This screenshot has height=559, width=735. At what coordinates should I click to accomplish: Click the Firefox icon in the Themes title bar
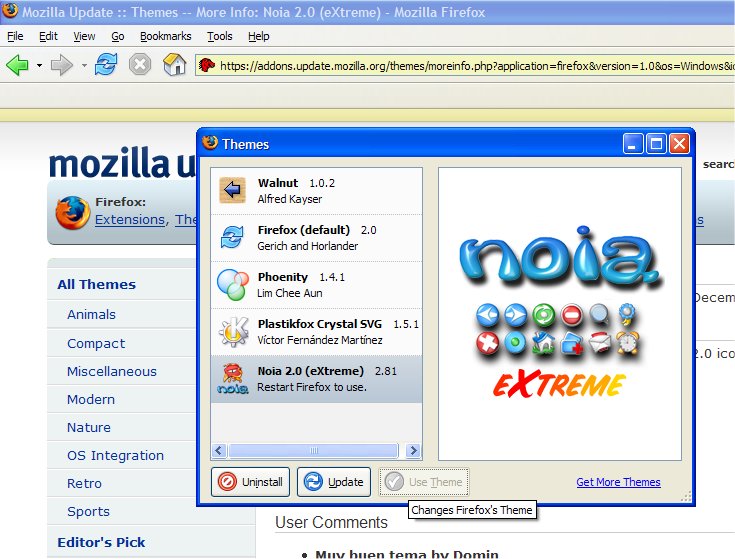(x=210, y=143)
